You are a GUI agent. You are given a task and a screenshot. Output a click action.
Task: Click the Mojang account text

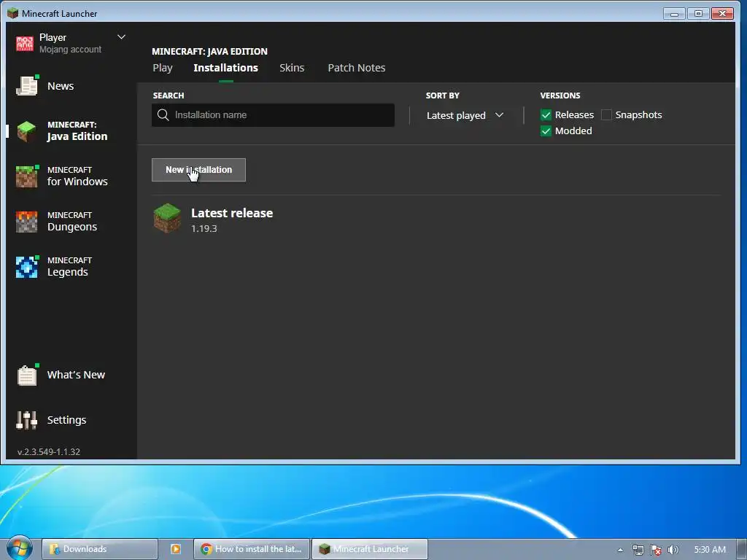pyautogui.click(x=70, y=50)
